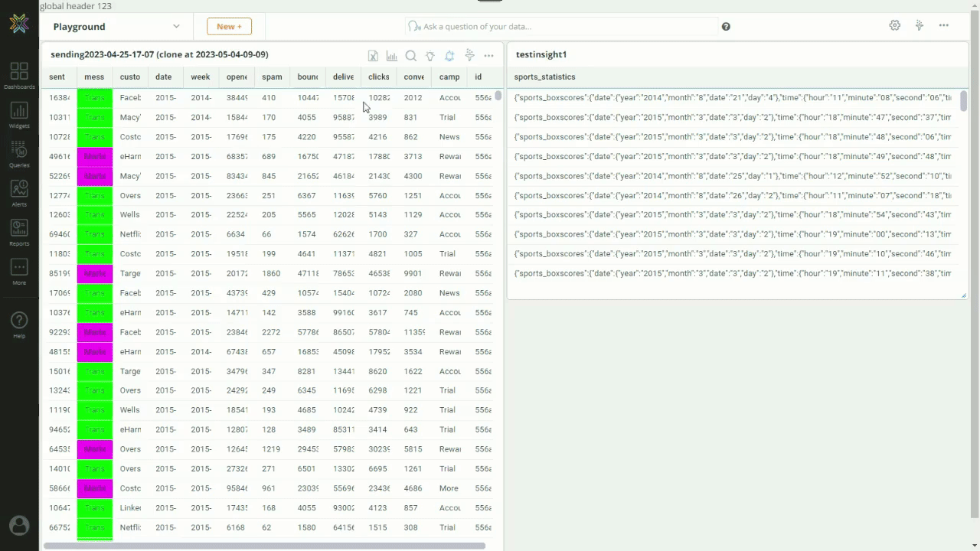Apply a filter using the funnel icon
Image resolution: width=980 pixels, height=551 pixels.
[469, 56]
